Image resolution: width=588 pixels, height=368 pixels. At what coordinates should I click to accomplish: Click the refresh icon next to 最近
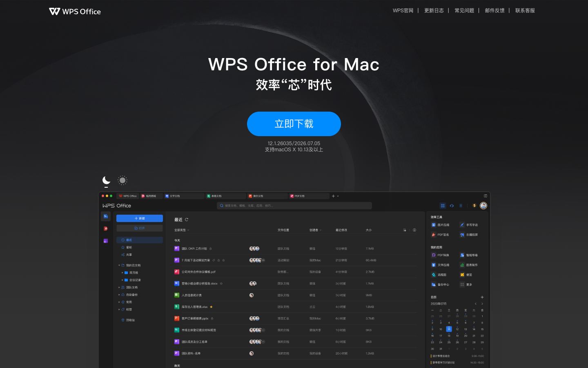pyautogui.click(x=187, y=220)
